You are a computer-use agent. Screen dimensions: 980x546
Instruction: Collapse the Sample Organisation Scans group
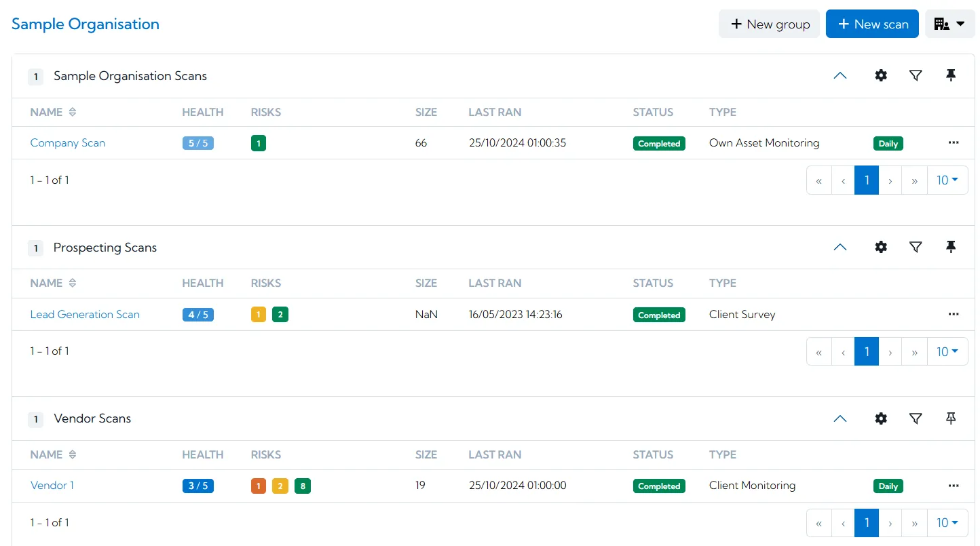pos(840,76)
